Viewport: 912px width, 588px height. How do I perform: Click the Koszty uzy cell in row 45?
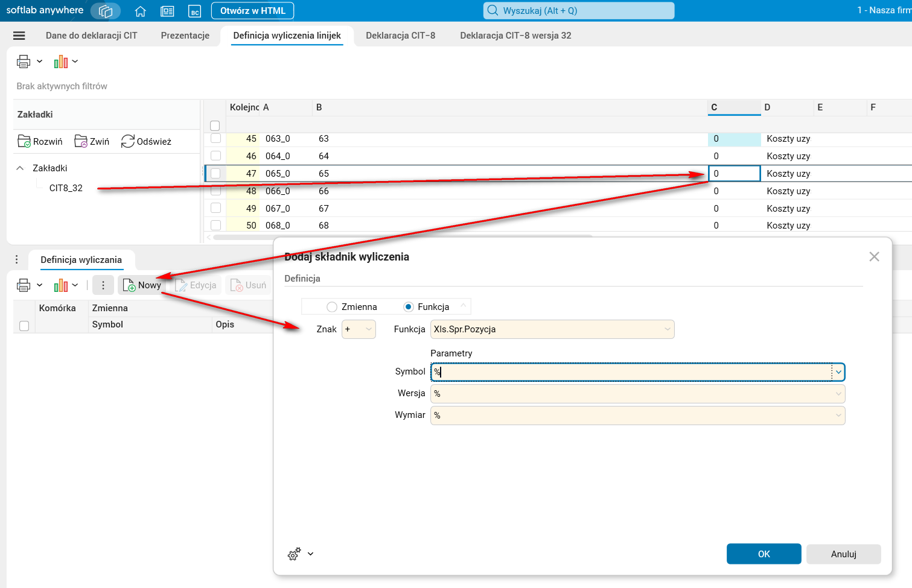(x=788, y=139)
